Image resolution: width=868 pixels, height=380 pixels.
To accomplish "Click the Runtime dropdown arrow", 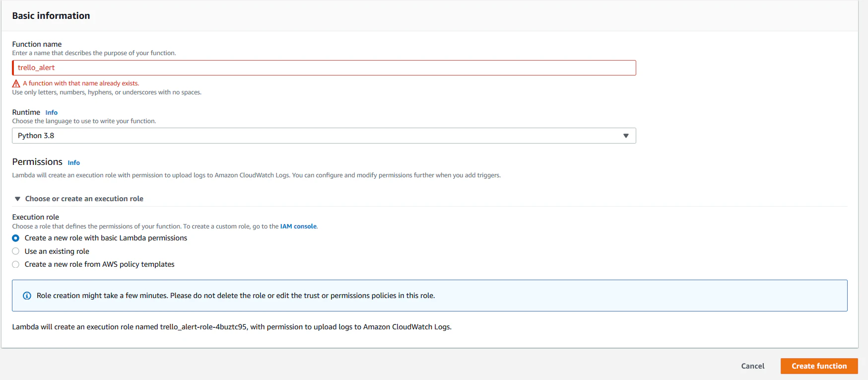I will click(x=626, y=136).
